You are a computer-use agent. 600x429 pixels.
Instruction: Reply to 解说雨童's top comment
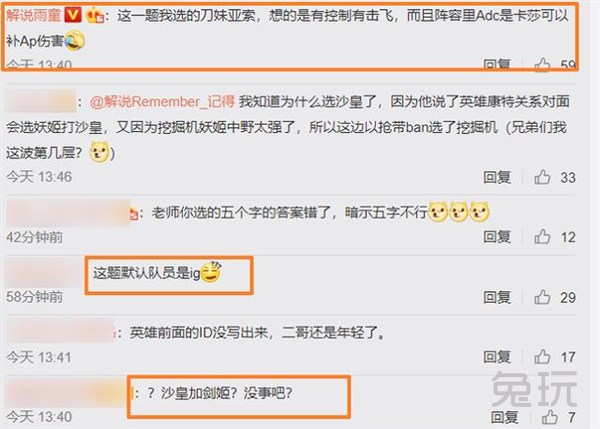pyautogui.click(x=497, y=65)
